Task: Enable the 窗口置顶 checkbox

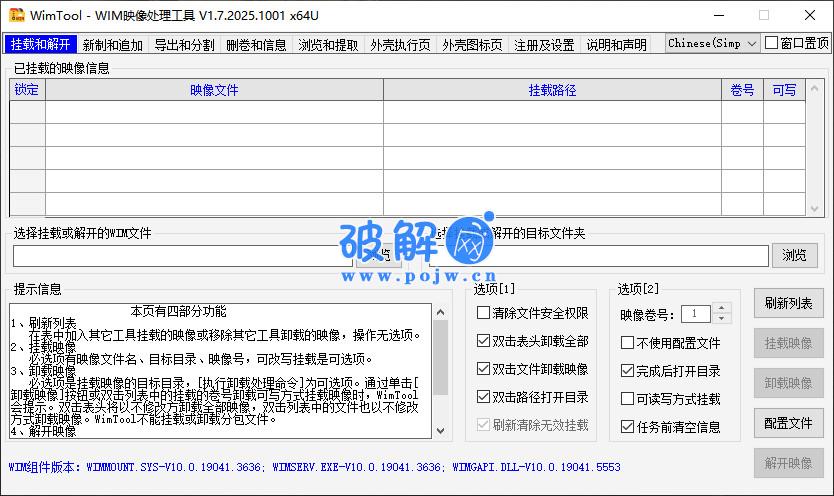Action: [771, 43]
